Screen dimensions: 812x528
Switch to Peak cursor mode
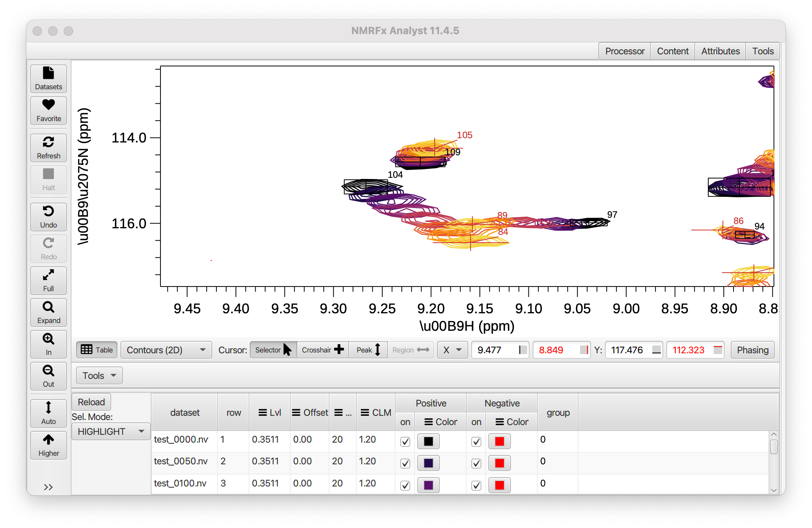coord(368,350)
